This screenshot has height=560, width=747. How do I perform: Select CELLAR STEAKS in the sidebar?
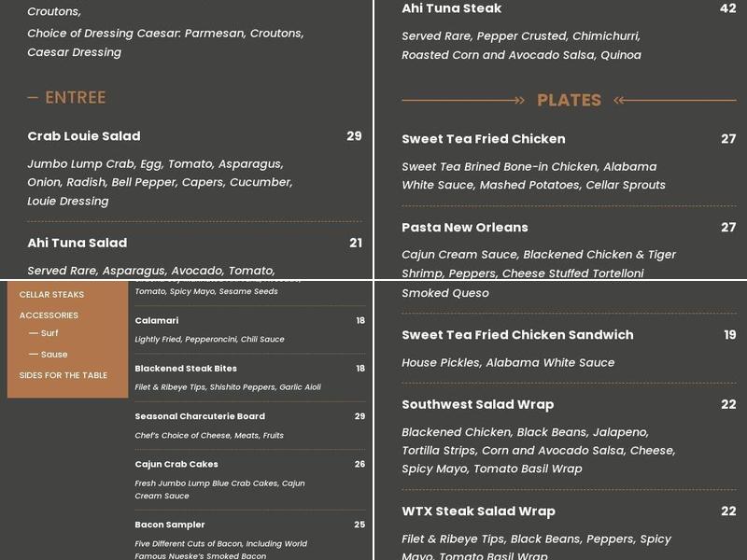click(49, 294)
